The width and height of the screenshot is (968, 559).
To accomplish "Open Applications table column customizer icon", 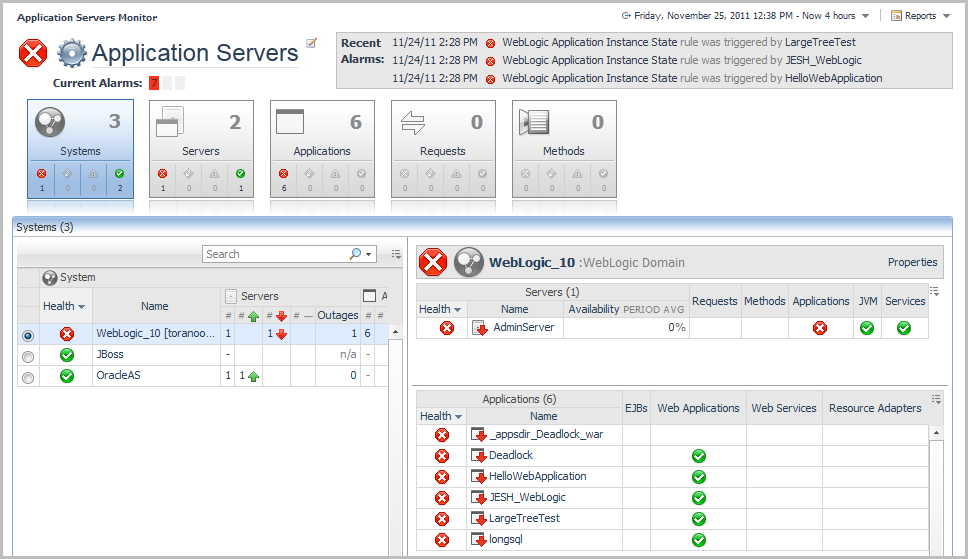I will click(x=936, y=399).
